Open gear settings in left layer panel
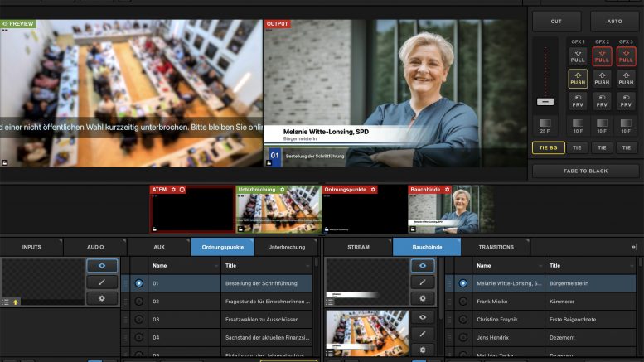The height and width of the screenshot is (362, 644). [102, 298]
